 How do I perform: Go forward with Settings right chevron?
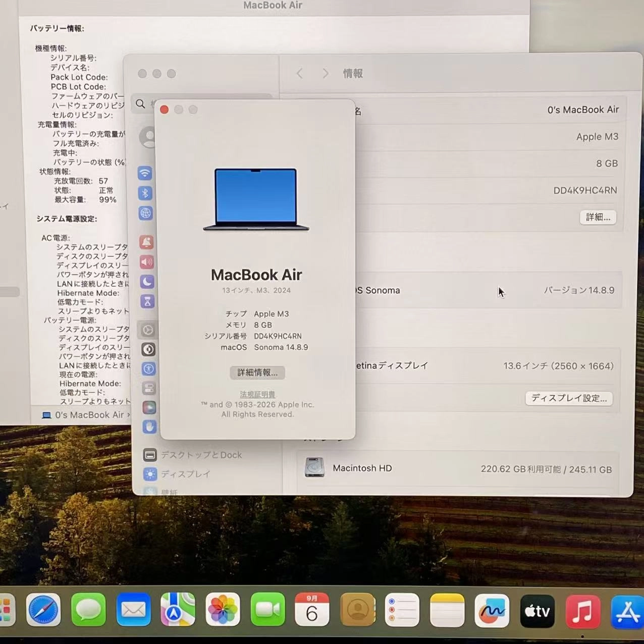pos(326,74)
